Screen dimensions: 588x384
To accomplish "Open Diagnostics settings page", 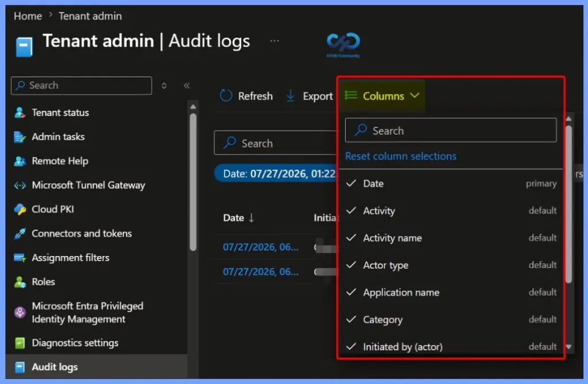I will 75,343.
